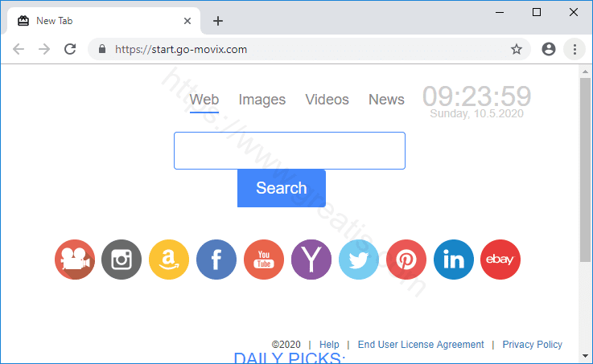Open the movie camera shortcut icon

(x=75, y=260)
